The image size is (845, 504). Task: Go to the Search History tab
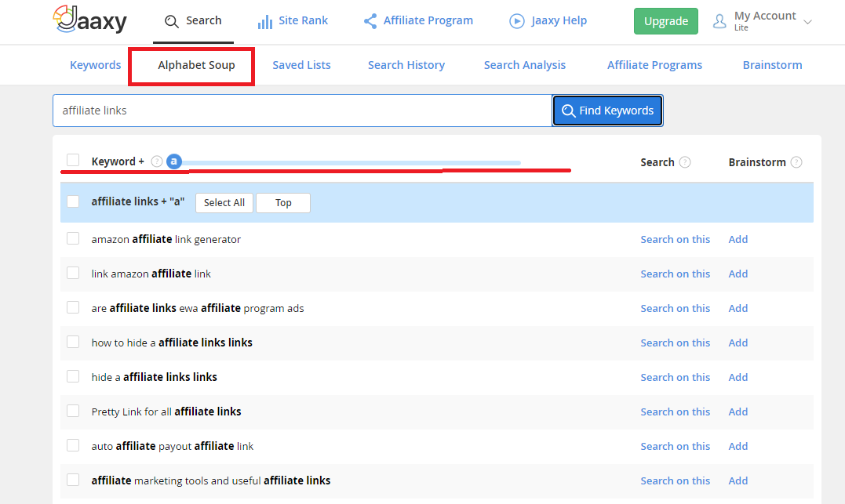tap(406, 65)
